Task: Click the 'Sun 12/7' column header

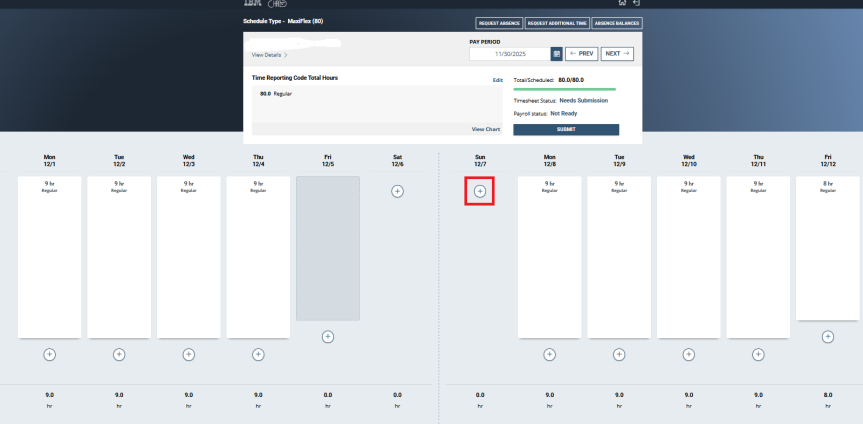Action: (x=480, y=161)
